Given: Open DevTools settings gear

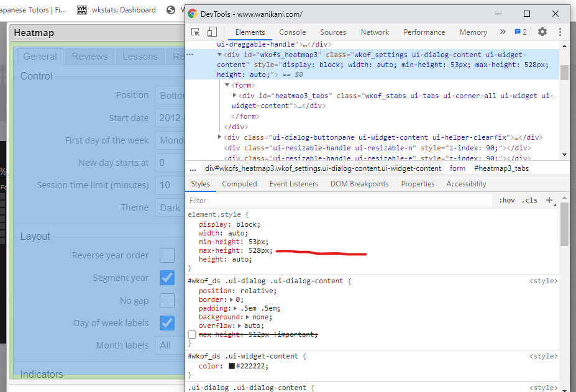Looking at the screenshot, I should pos(542,32).
